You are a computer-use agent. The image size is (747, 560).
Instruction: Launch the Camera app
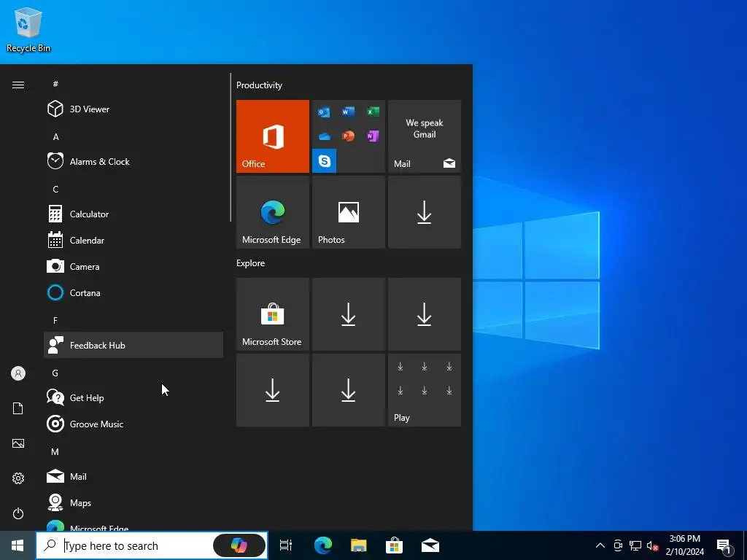click(133, 266)
